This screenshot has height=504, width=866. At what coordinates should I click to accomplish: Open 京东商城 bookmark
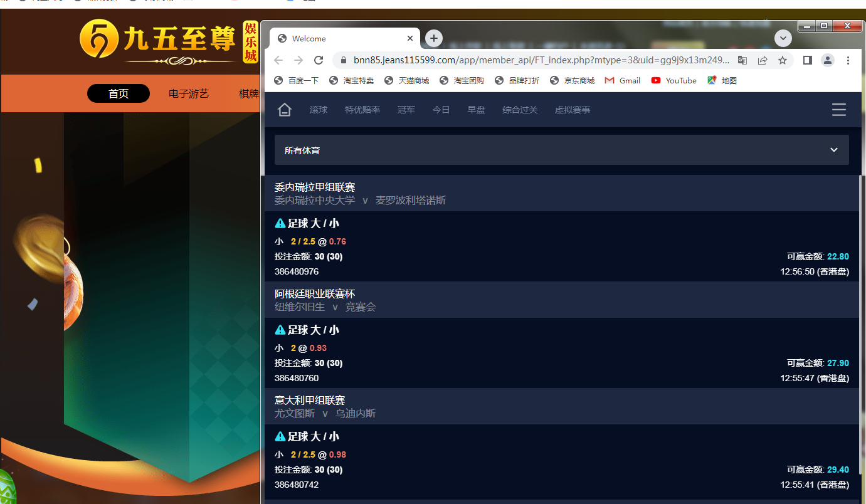pos(572,80)
